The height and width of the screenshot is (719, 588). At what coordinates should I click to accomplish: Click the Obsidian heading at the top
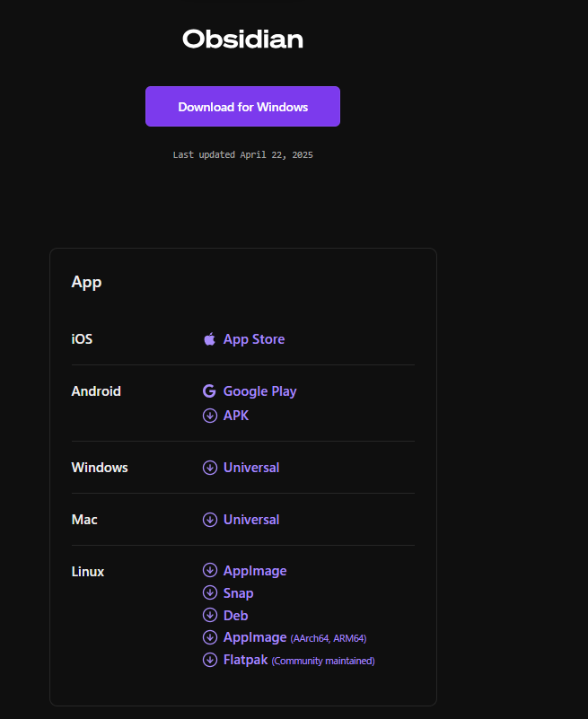point(242,39)
